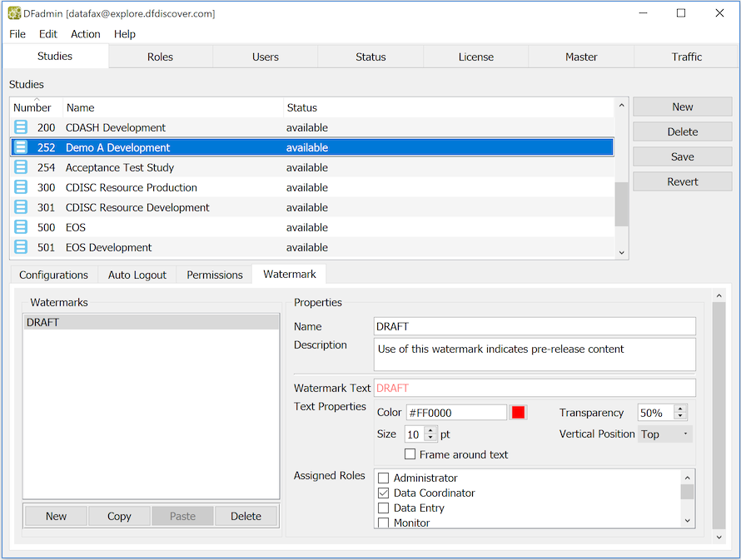Screen dimensions: 741x560
Task: Click the study icon for CDASH Development
Action: tap(20, 127)
